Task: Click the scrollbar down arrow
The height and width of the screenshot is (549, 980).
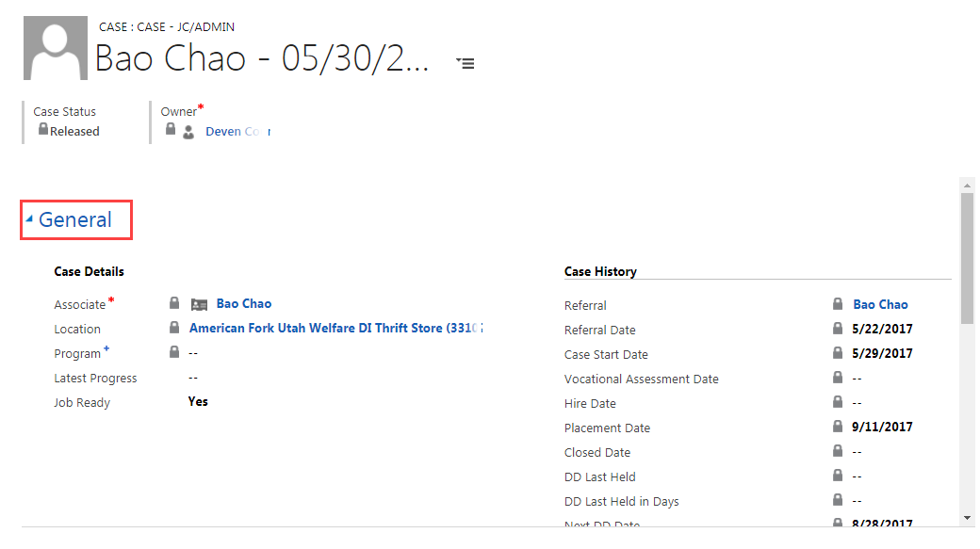Action: (x=968, y=518)
